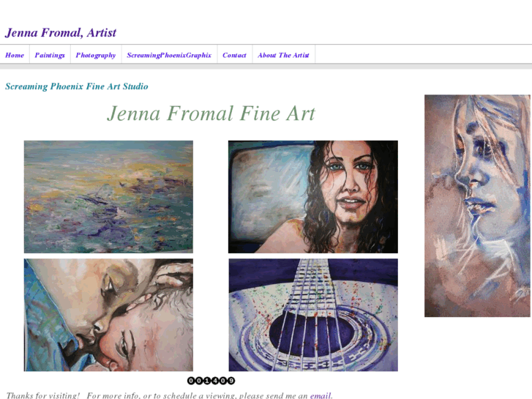Click the Jenna Fromal Fine Art banner
Viewport: 532px width, 399px height.
pos(211,113)
